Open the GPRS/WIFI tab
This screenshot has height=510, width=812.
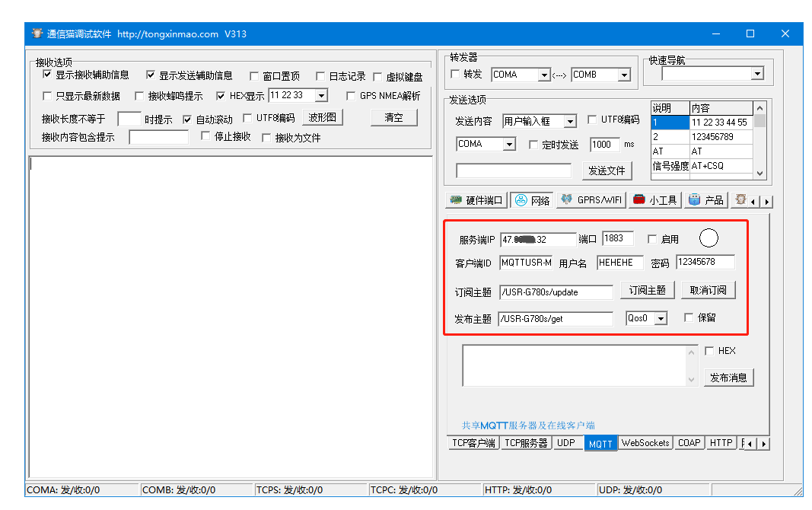click(591, 200)
